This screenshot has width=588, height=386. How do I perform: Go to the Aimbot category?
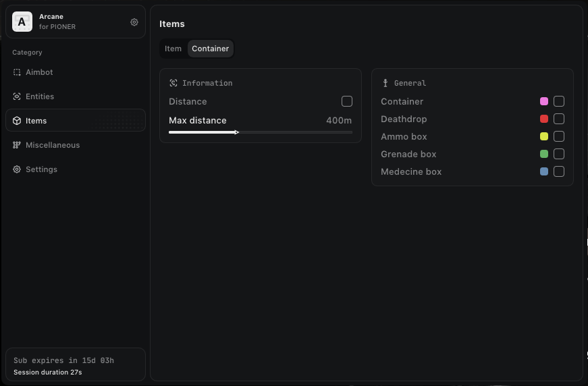(39, 72)
